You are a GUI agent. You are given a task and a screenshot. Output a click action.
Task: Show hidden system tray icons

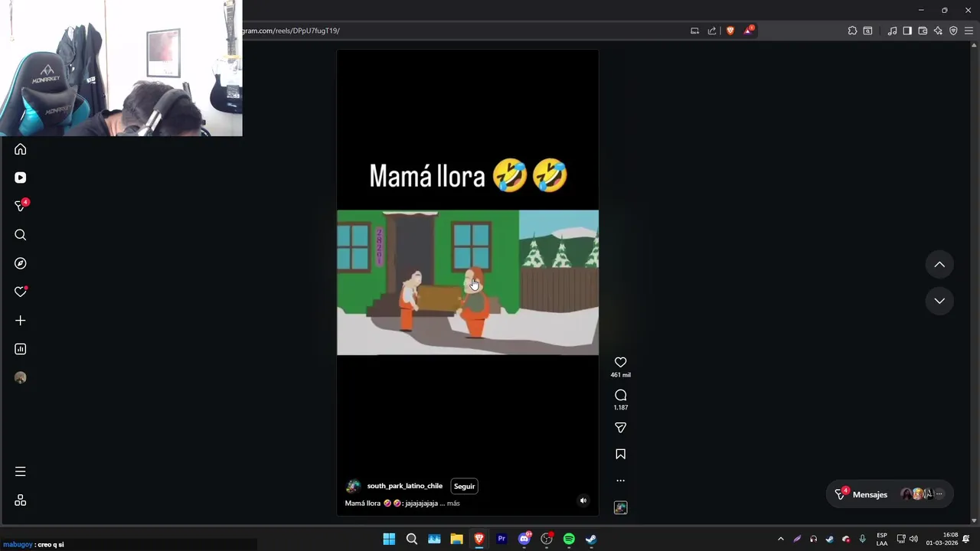781,539
